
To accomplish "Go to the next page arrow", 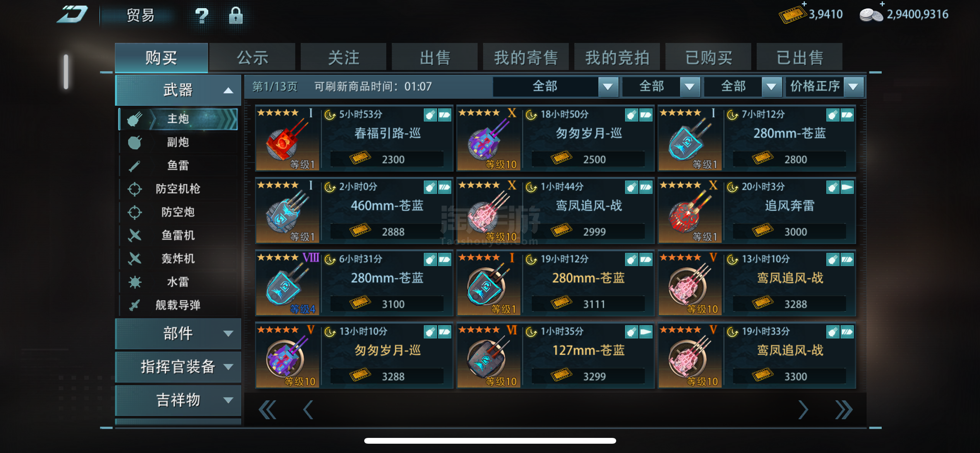I will click(x=803, y=410).
